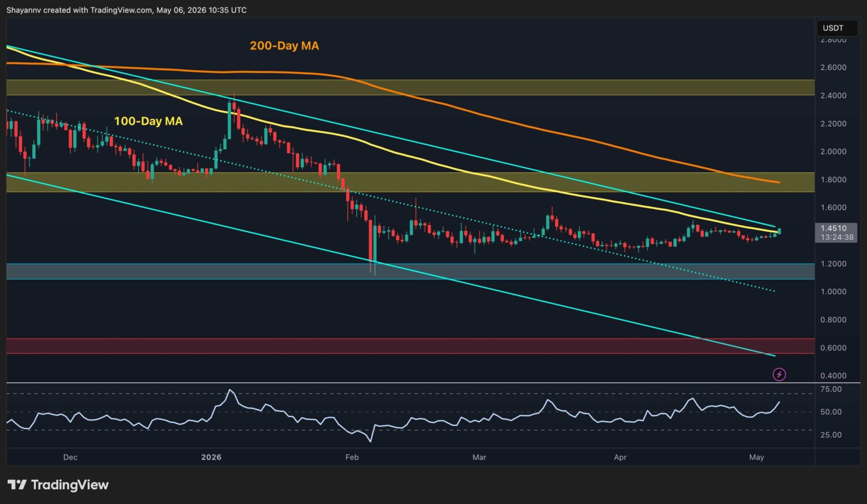867x504 pixels.
Task: Click the May label on time axis
Action: click(x=756, y=457)
